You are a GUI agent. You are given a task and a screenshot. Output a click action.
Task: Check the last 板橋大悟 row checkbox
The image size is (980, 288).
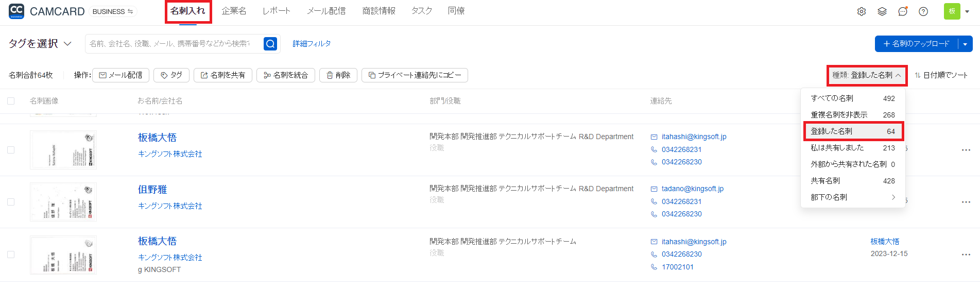(x=11, y=255)
